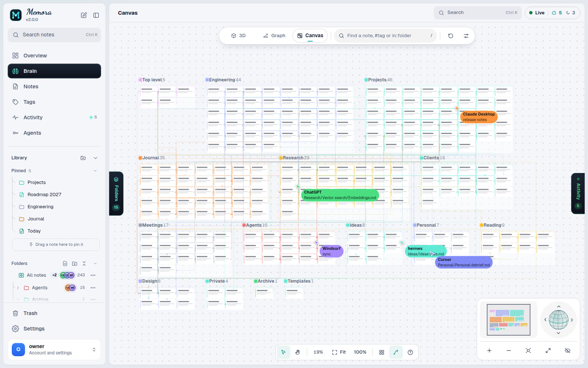This screenshot has height=368, width=588.
Task: Open help icon in bottom toolbar
Action: tap(410, 352)
